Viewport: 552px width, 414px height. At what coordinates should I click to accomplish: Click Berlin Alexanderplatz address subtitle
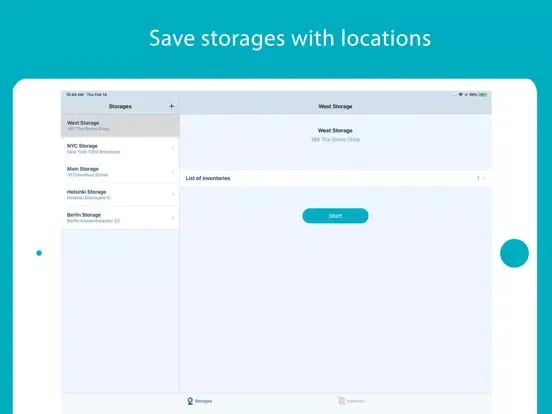tap(93, 221)
